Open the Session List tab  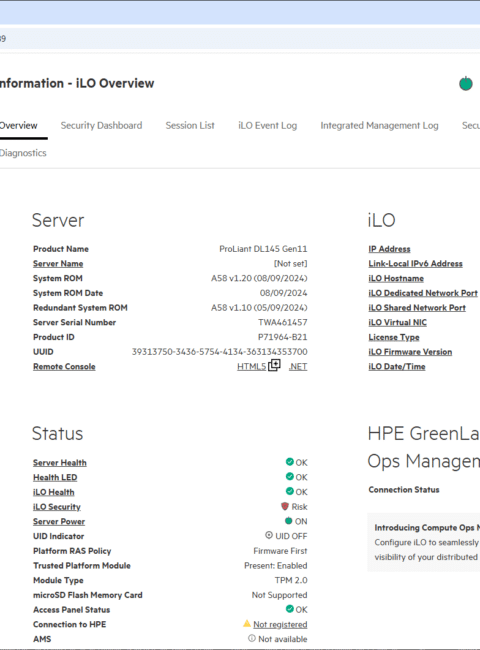point(190,126)
